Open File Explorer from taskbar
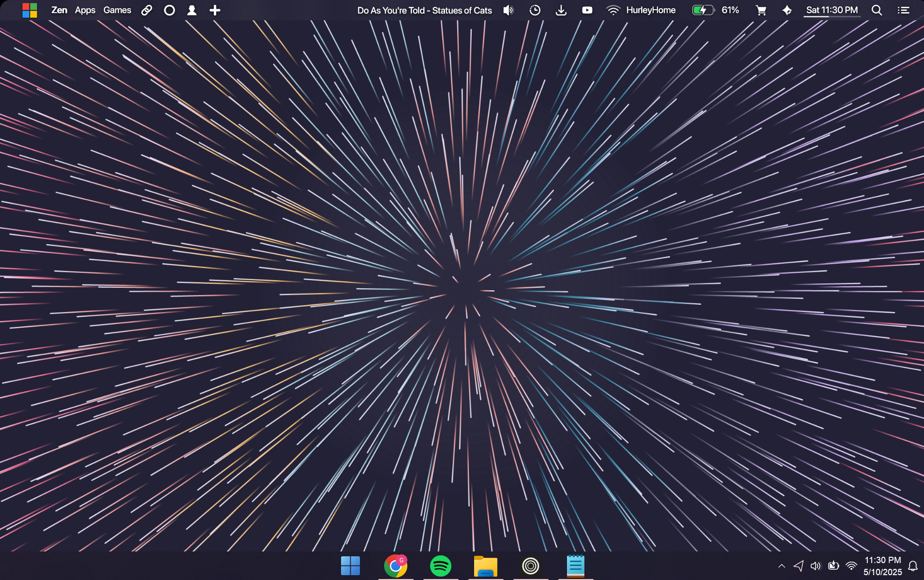 point(486,565)
